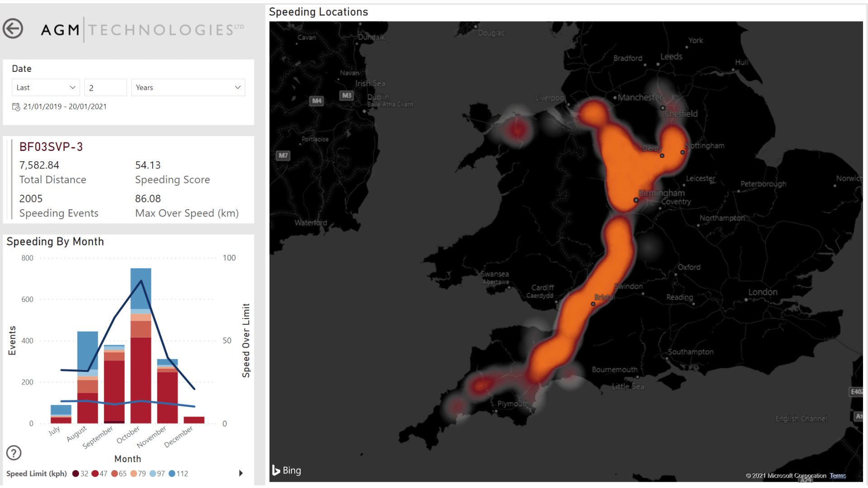This screenshot has width=868, height=488.
Task: Click the M4 motorway marker on map
Action: click(x=317, y=101)
